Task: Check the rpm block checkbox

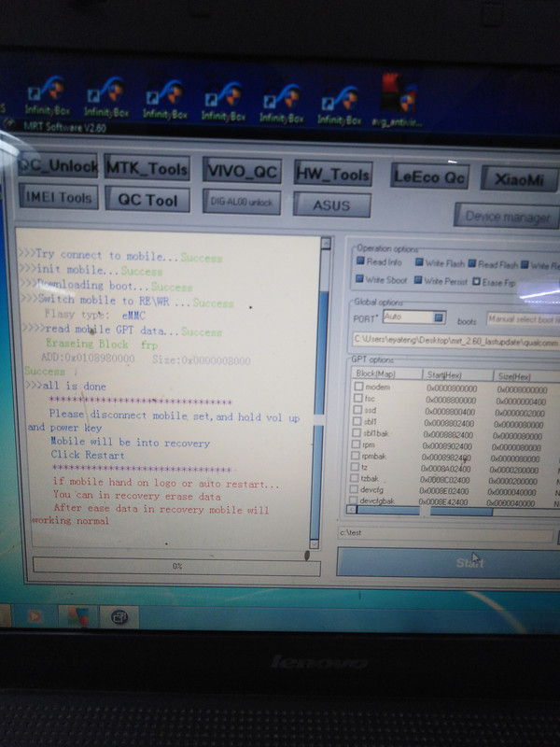Action: tap(356, 444)
